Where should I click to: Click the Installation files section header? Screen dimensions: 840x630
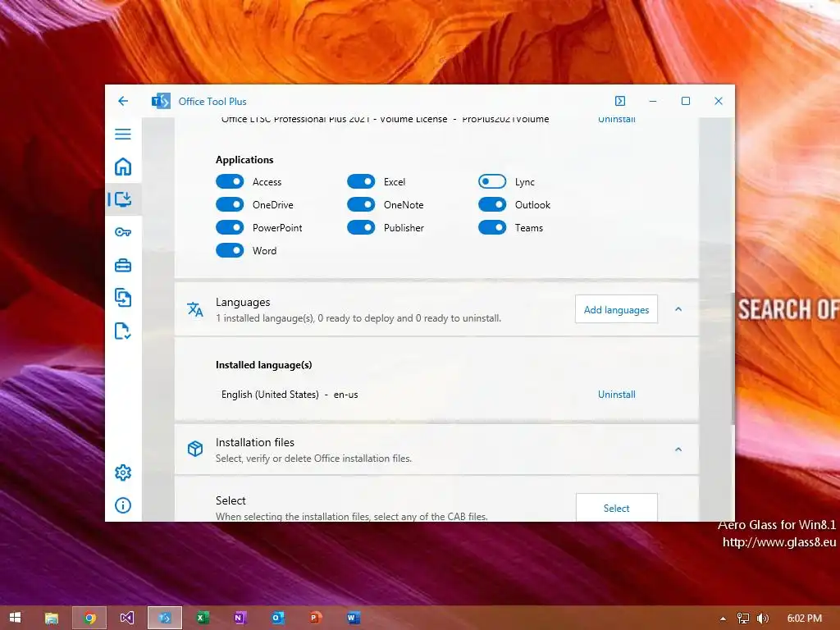click(x=436, y=450)
